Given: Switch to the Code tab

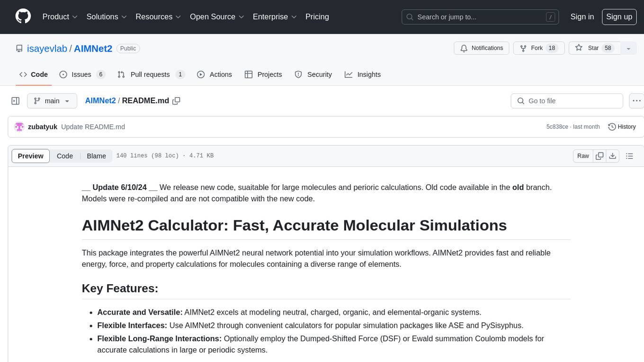Looking at the screenshot, I should [33, 74].
